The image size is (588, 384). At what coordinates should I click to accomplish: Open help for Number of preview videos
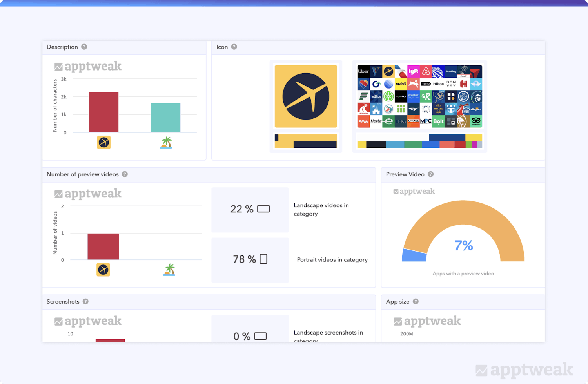coord(125,174)
